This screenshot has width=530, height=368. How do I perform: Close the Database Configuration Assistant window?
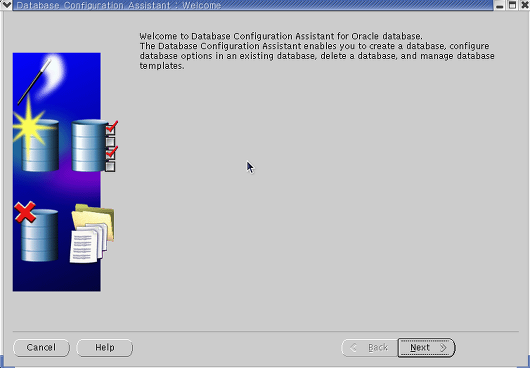pyautogui.click(x=524, y=5)
